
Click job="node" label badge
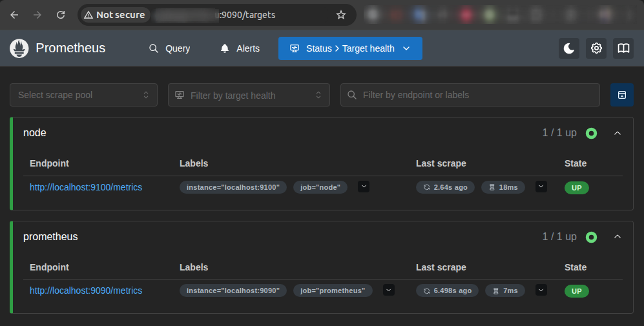tap(320, 187)
